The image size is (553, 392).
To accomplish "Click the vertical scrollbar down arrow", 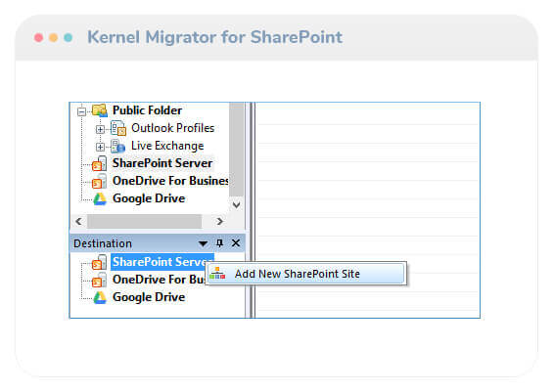I will (237, 204).
